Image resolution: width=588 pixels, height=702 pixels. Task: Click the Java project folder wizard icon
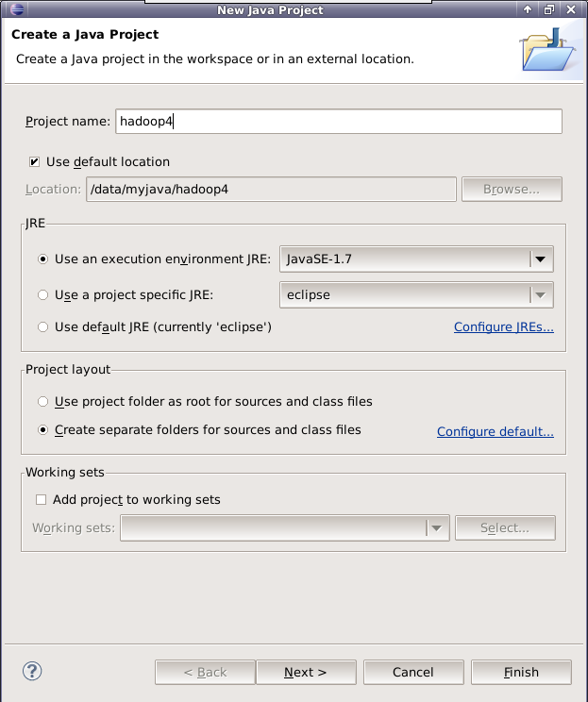point(546,50)
